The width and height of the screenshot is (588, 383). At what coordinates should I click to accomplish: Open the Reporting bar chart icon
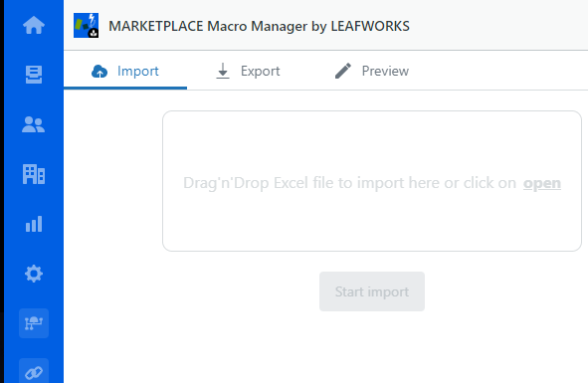tap(34, 224)
